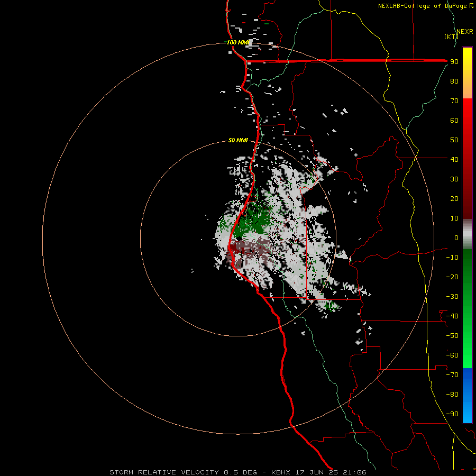Click the 50 NMI range ring label
476x476 pixels.
(x=238, y=140)
